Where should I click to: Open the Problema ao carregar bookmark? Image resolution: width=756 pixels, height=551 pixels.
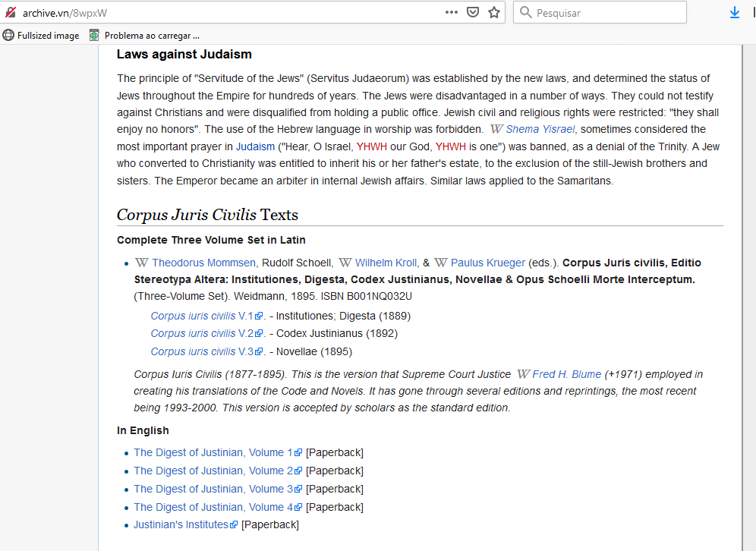[x=144, y=35]
